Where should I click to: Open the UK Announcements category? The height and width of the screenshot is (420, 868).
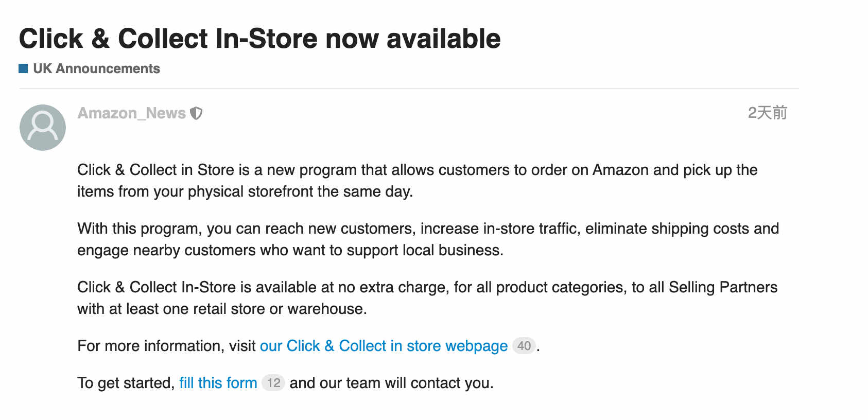pyautogui.click(x=96, y=68)
